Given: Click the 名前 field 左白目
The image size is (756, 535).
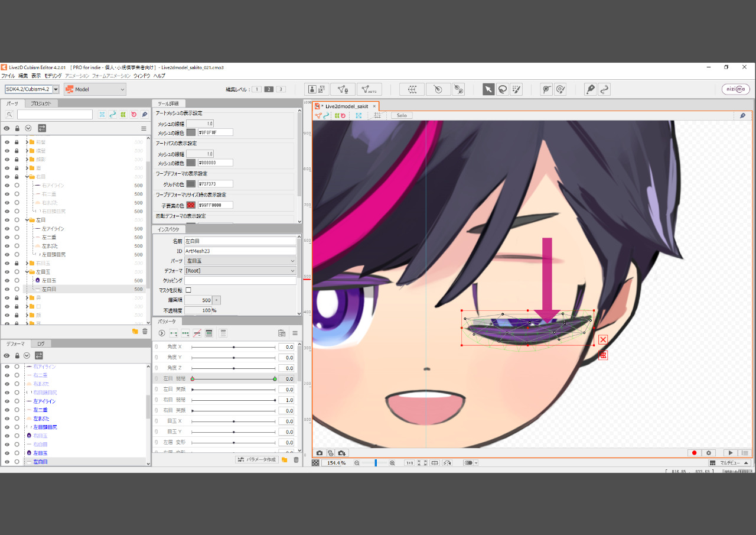Looking at the screenshot, I should [240, 241].
